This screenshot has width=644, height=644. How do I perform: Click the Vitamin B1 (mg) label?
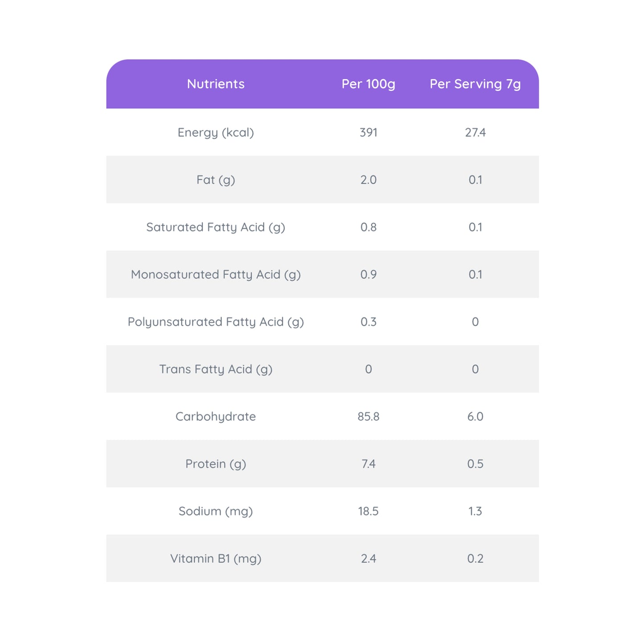point(216,558)
